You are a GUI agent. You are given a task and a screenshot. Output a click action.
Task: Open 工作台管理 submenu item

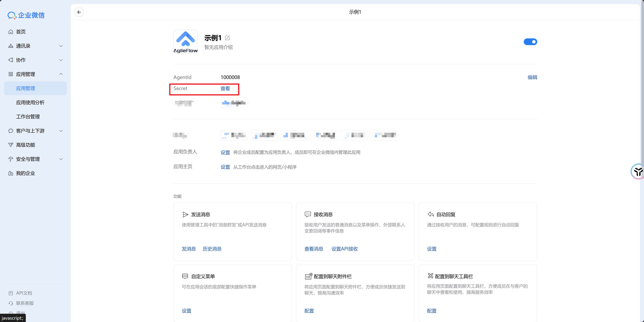point(28,117)
